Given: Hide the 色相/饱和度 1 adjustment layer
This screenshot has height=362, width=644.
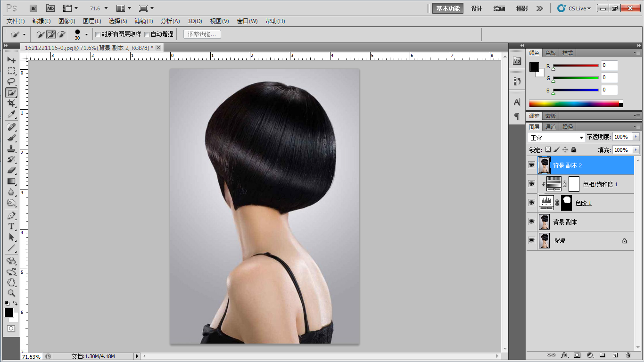Looking at the screenshot, I should pos(531,184).
